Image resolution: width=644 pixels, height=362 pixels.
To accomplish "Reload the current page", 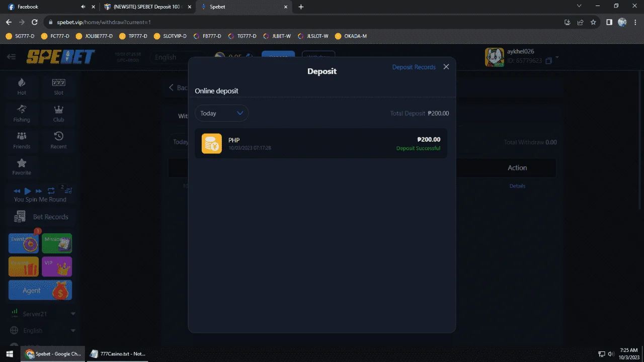I will click(x=35, y=22).
